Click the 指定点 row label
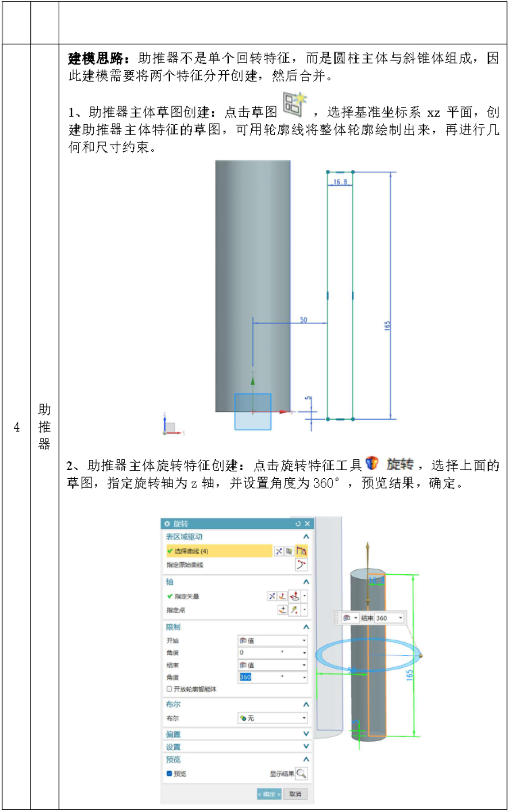The width and height of the screenshot is (508, 812). pyautogui.click(x=175, y=610)
